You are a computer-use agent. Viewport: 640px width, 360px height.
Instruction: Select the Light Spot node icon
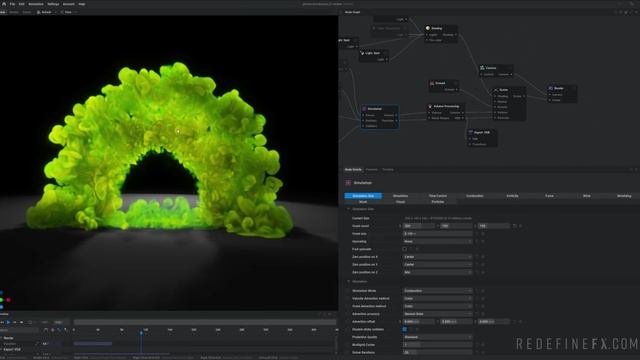[362, 53]
